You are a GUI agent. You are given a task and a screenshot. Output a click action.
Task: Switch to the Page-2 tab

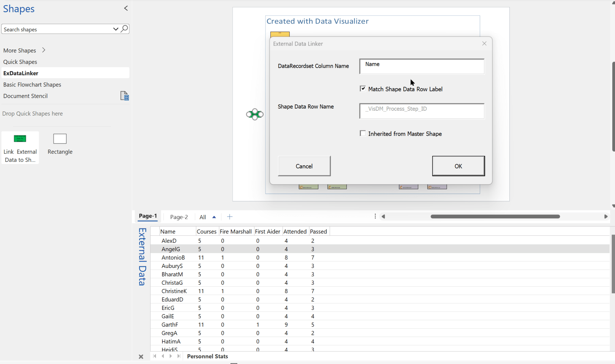(179, 217)
